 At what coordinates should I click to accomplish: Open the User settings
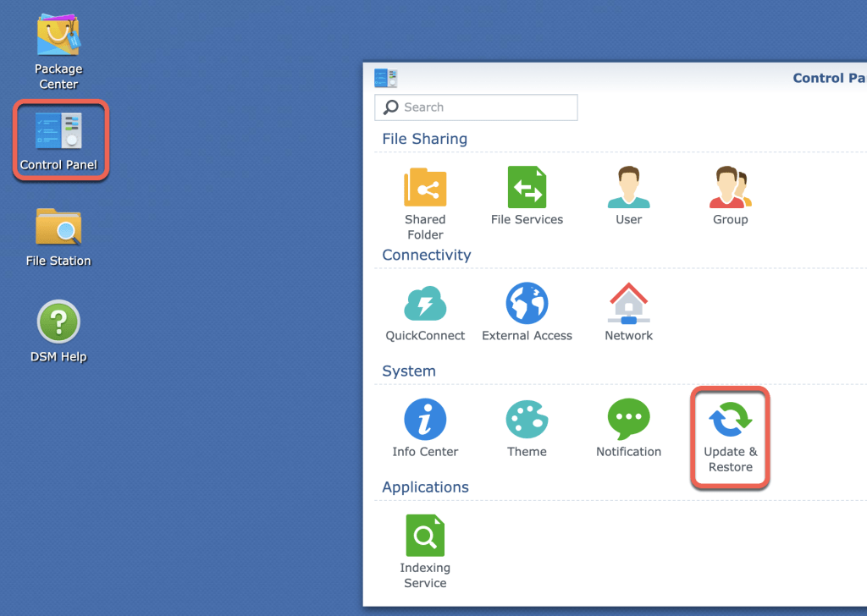pyautogui.click(x=629, y=196)
